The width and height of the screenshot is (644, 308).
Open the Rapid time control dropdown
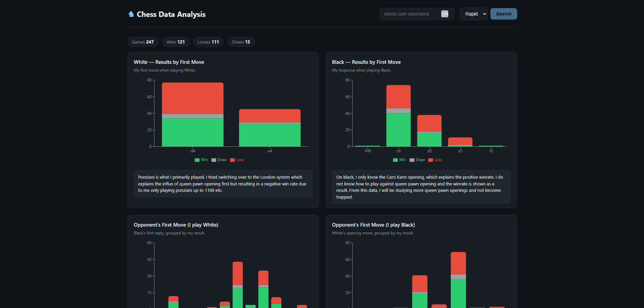(x=473, y=14)
